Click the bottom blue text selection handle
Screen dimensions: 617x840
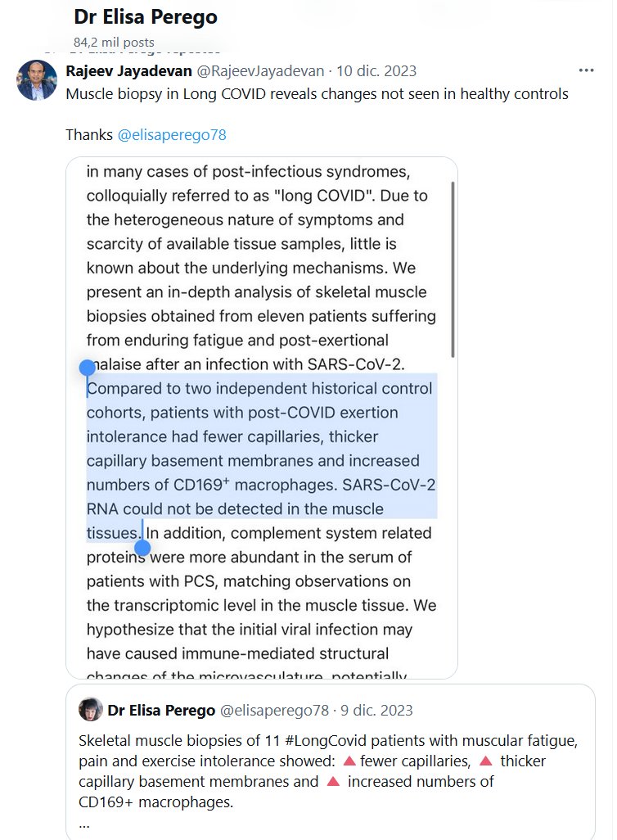tap(142, 547)
